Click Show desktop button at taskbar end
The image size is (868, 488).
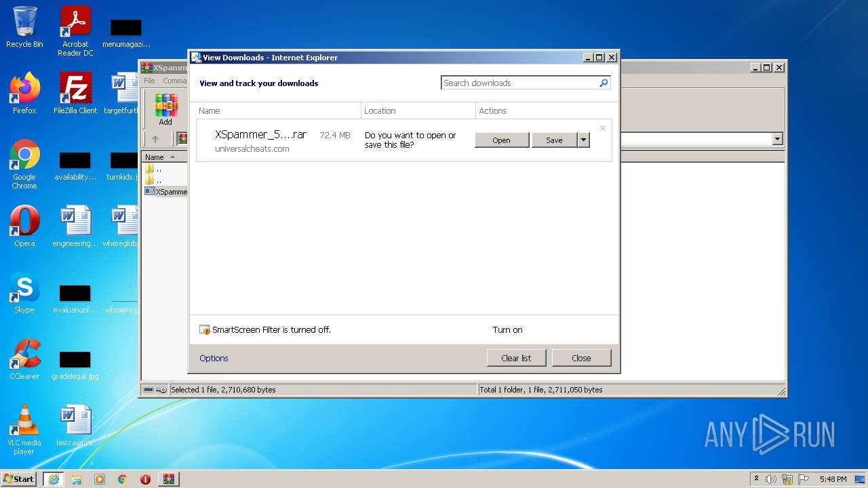861,479
